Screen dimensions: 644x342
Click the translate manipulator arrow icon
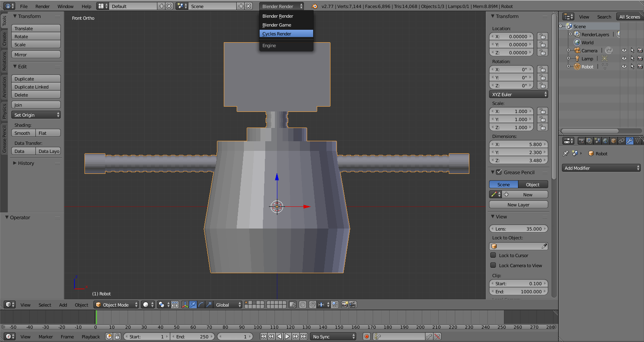(x=193, y=305)
